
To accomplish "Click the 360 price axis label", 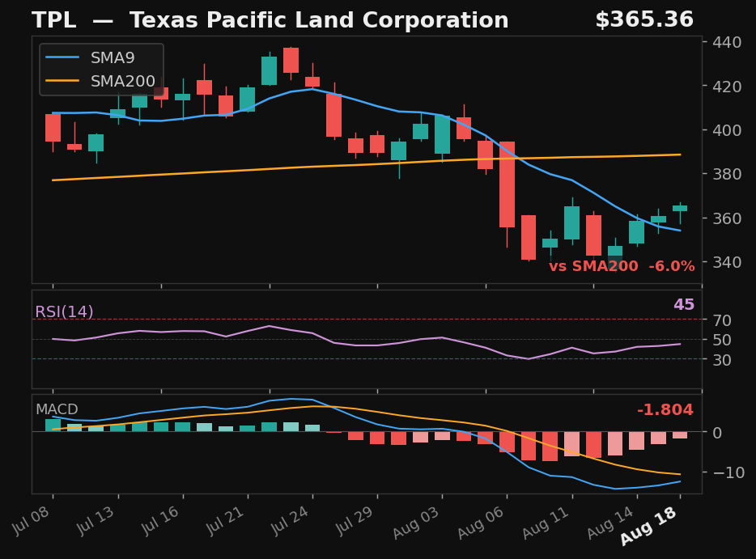I will pyautogui.click(x=727, y=218).
